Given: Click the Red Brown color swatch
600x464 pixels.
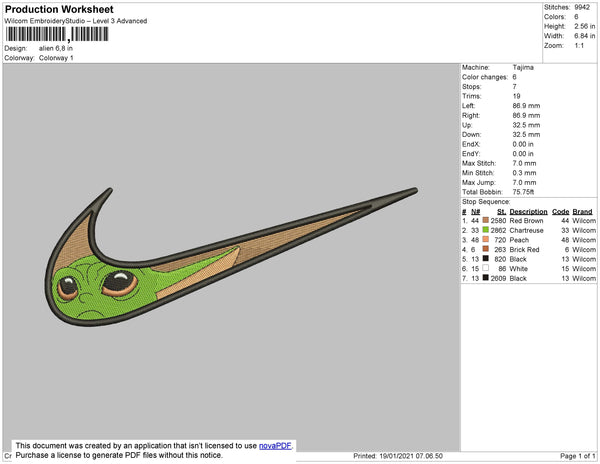Looking at the screenshot, I should point(486,220).
